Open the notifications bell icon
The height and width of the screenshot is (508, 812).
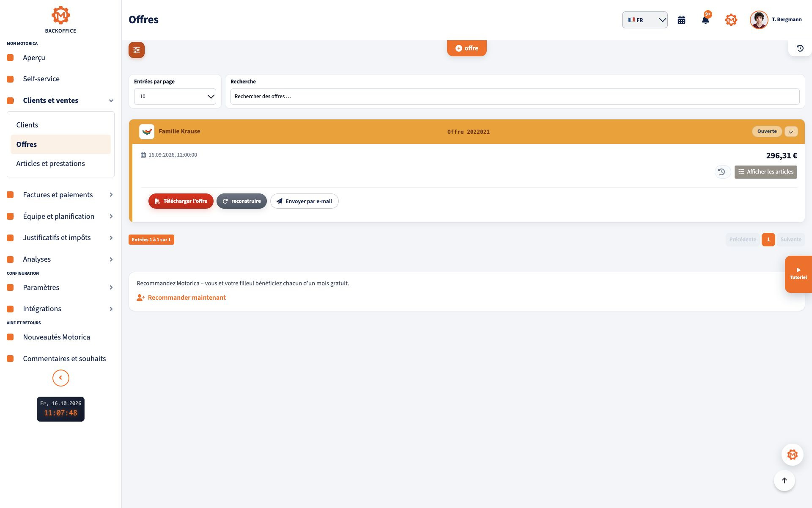(x=705, y=20)
